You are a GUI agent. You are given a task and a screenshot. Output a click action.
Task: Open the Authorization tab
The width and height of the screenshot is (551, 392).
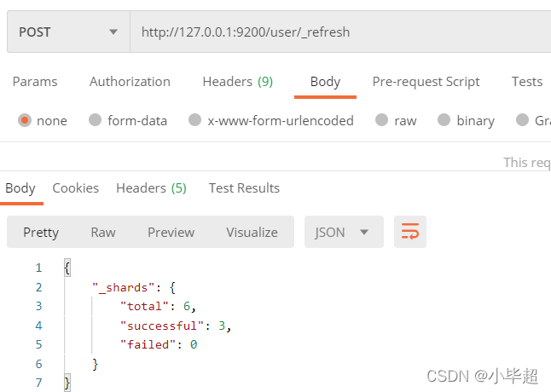(x=130, y=82)
